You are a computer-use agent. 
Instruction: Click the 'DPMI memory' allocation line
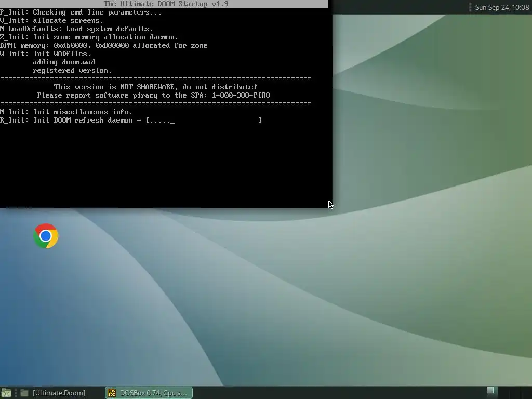(x=104, y=46)
